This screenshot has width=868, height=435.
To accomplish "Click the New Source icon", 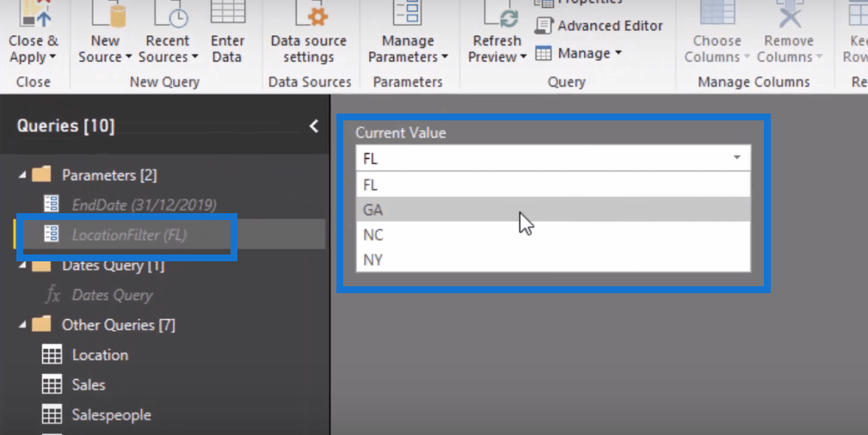I will point(108,13).
